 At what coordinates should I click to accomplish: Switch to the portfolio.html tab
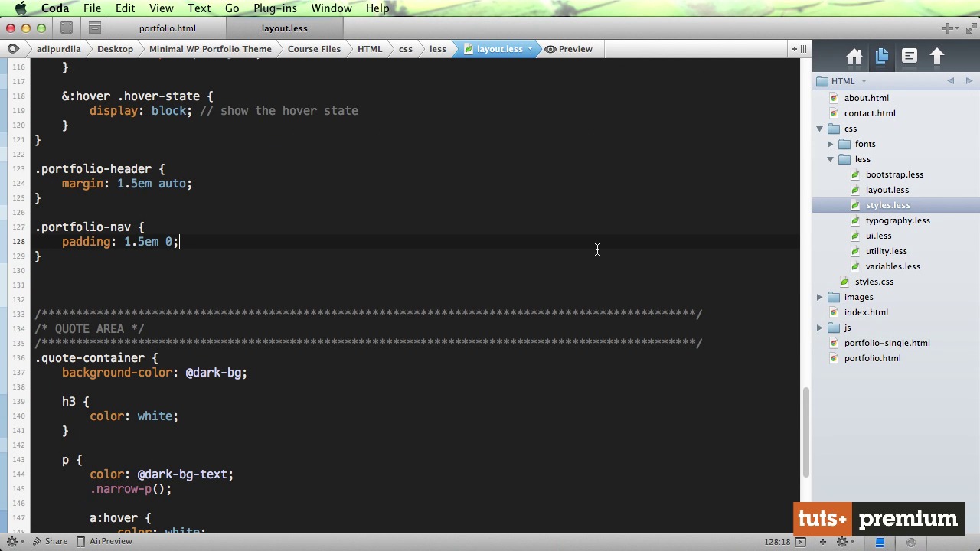click(167, 28)
